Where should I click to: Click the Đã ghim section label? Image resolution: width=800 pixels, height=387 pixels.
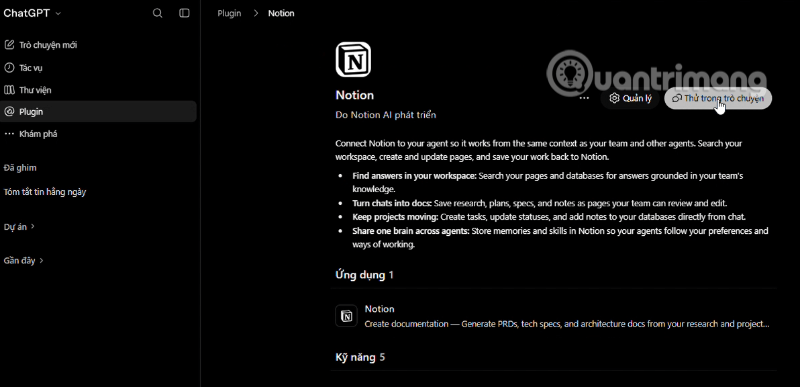point(20,168)
